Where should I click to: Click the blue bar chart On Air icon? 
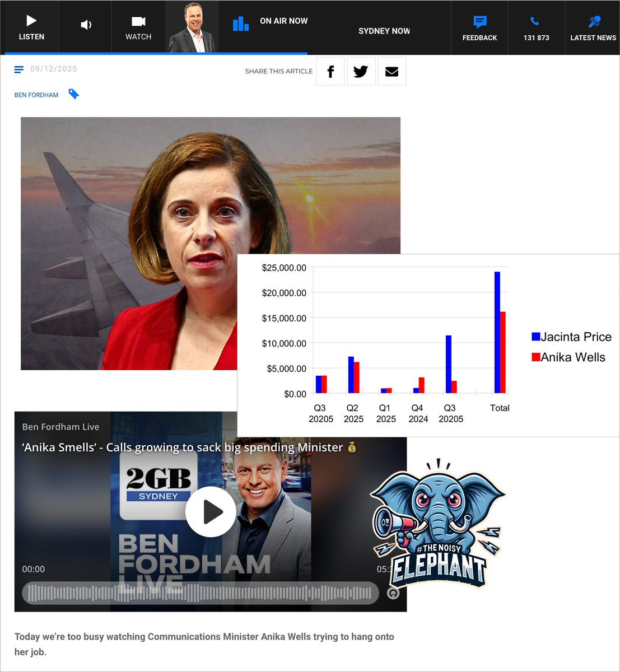pyautogui.click(x=241, y=24)
